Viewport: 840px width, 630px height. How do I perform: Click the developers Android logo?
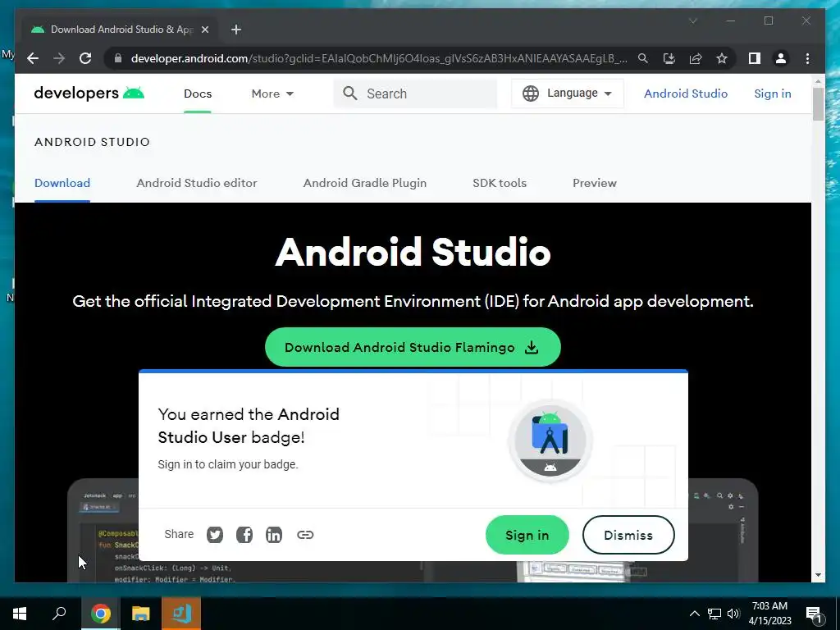tap(89, 94)
